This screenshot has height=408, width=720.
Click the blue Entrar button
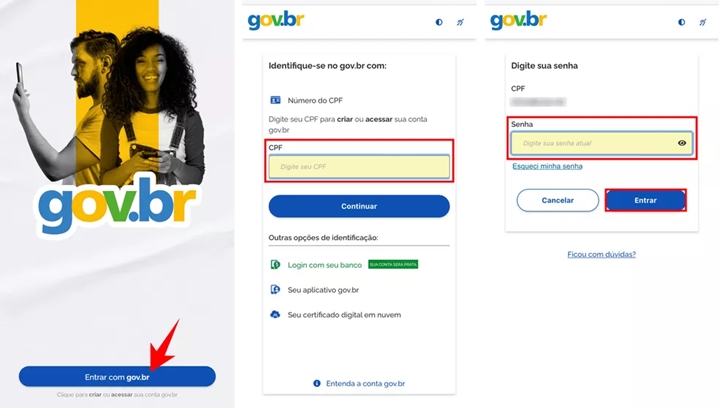pyautogui.click(x=646, y=201)
